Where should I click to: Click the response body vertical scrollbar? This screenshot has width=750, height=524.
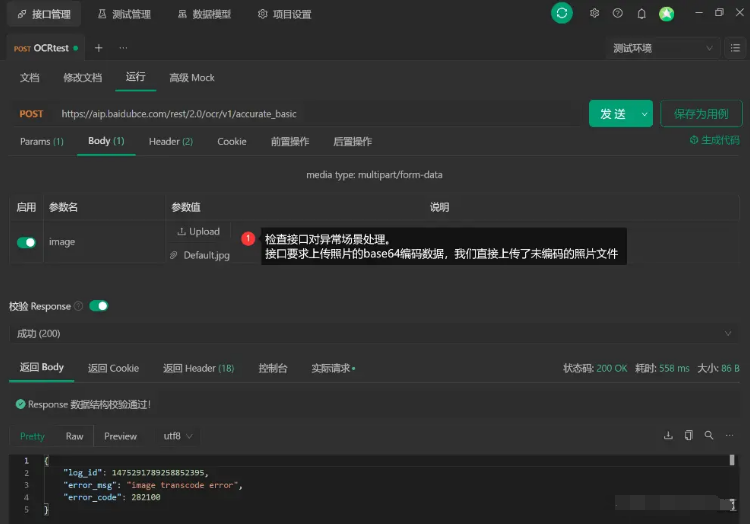pos(732,460)
